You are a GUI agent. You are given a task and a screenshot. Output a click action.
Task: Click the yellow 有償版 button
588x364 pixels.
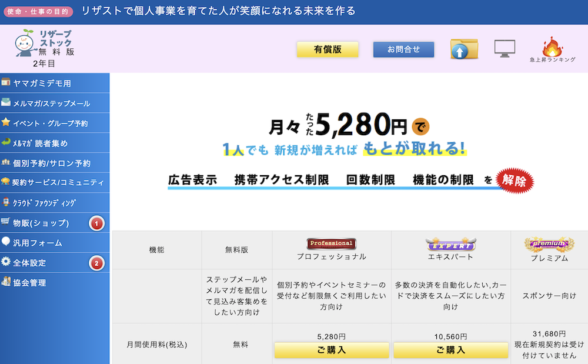(x=328, y=49)
